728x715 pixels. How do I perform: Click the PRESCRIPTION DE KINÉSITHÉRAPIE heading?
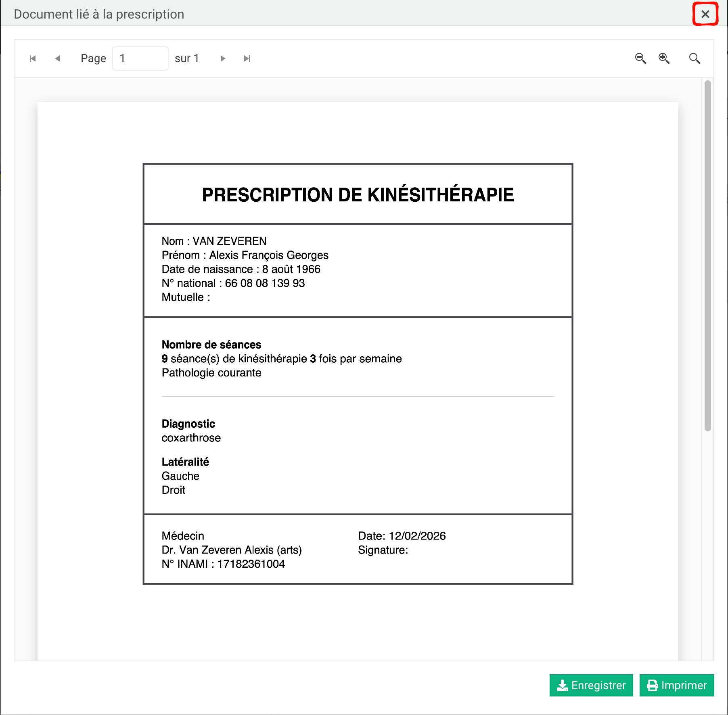point(358,195)
